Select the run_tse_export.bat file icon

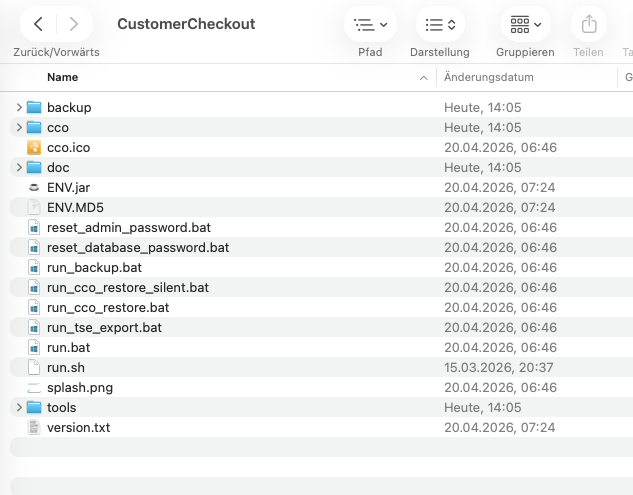[x=34, y=327]
